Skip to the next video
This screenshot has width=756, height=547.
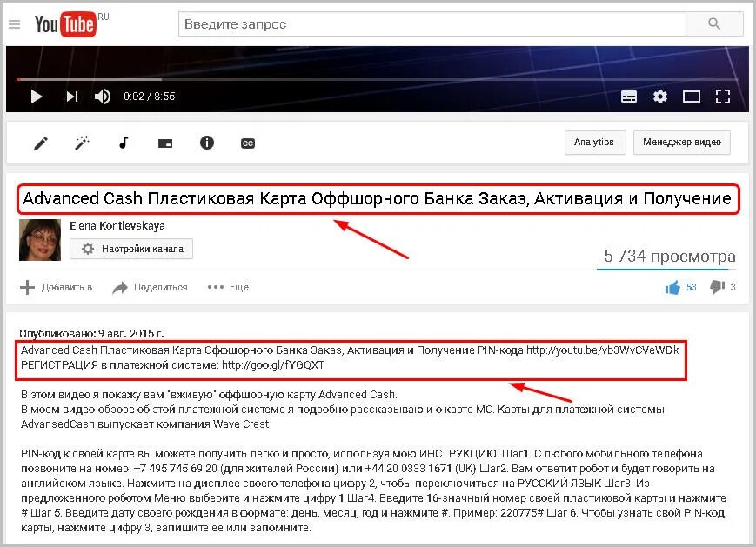72,97
